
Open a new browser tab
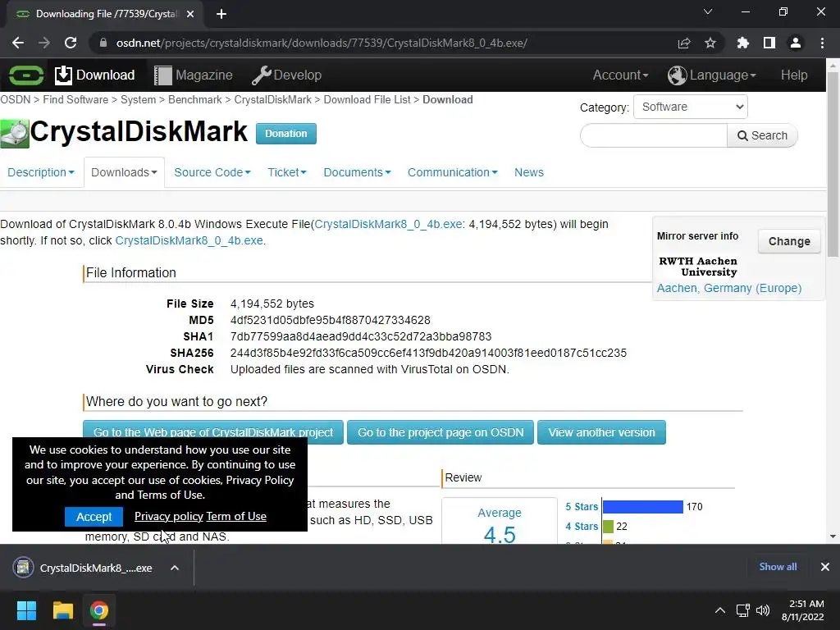coord(221,14)
